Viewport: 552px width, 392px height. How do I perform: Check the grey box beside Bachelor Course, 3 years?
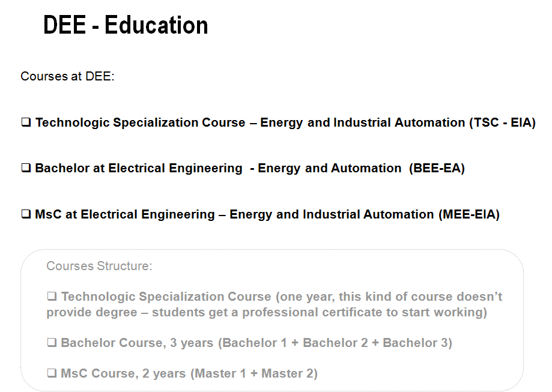point(52,343)
